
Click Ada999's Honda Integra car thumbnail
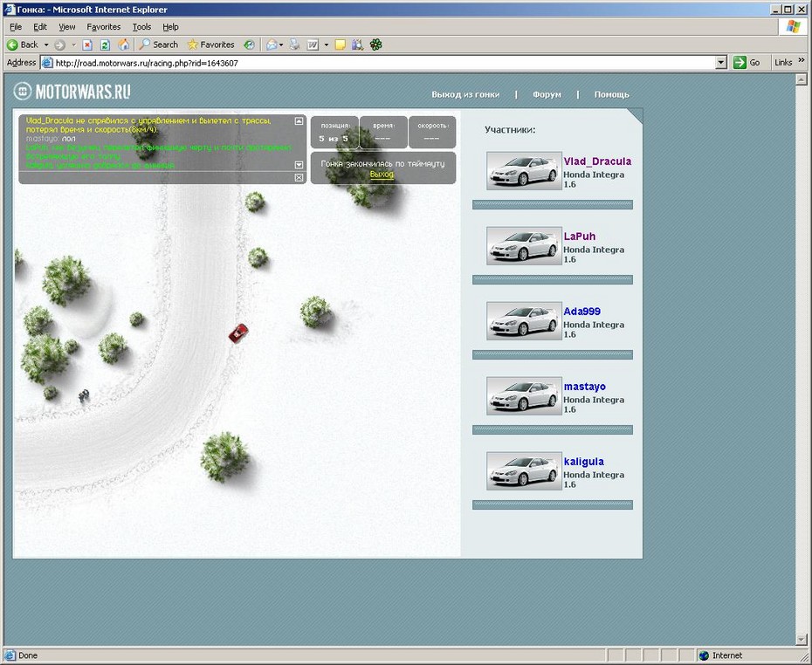coord(524,321)
